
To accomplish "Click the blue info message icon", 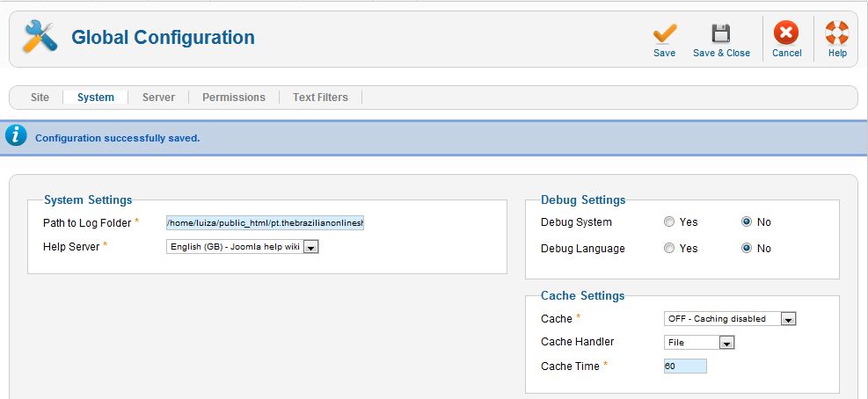I will point(16,135).
